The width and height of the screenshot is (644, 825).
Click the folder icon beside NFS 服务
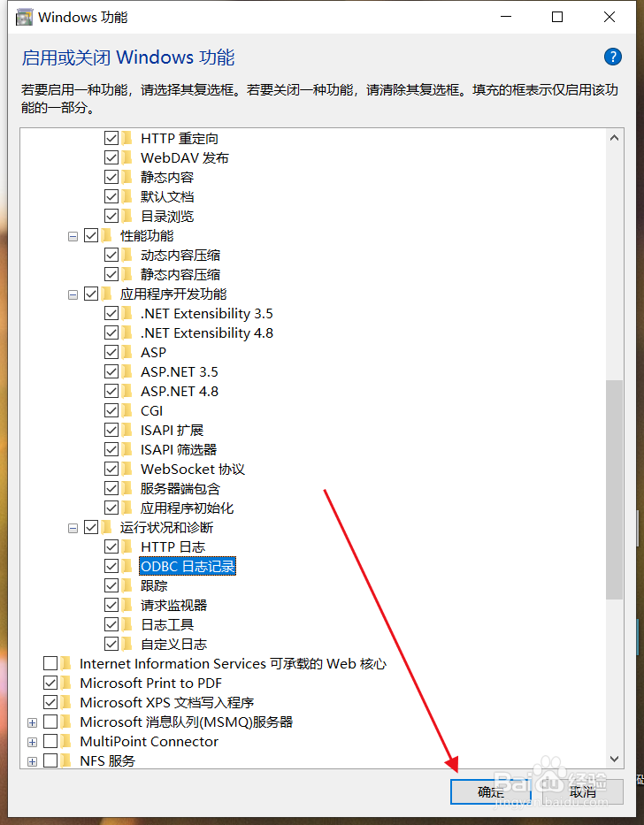[x=65, y=760]
